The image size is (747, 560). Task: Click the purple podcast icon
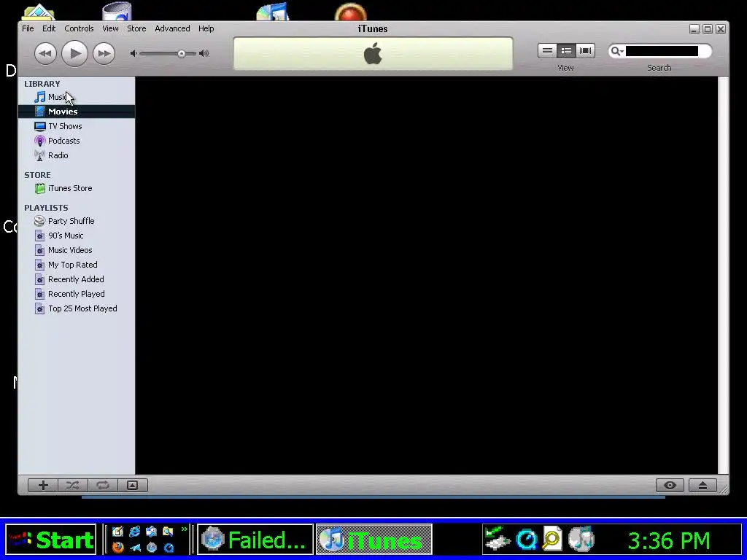click(40, 141)
